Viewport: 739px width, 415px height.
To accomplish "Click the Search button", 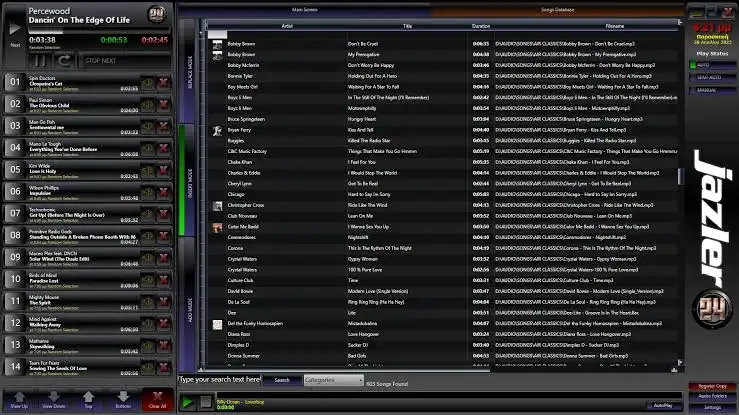I will 282,380.
